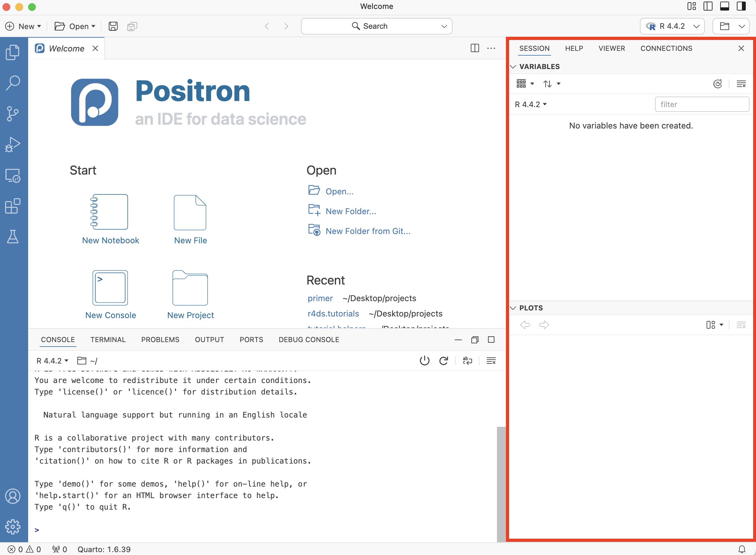Toggle the primary side bar visibility

[x=708, y=6]
